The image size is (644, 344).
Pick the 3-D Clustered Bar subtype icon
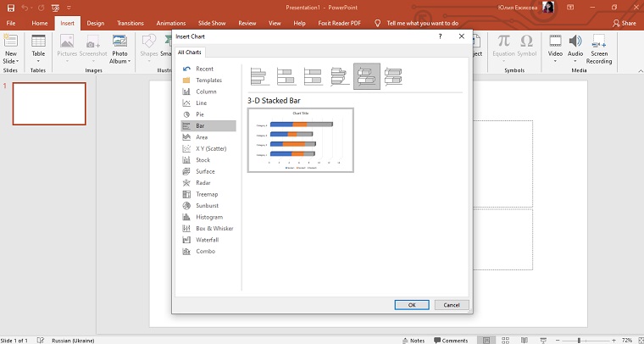(x=340, y=77)
